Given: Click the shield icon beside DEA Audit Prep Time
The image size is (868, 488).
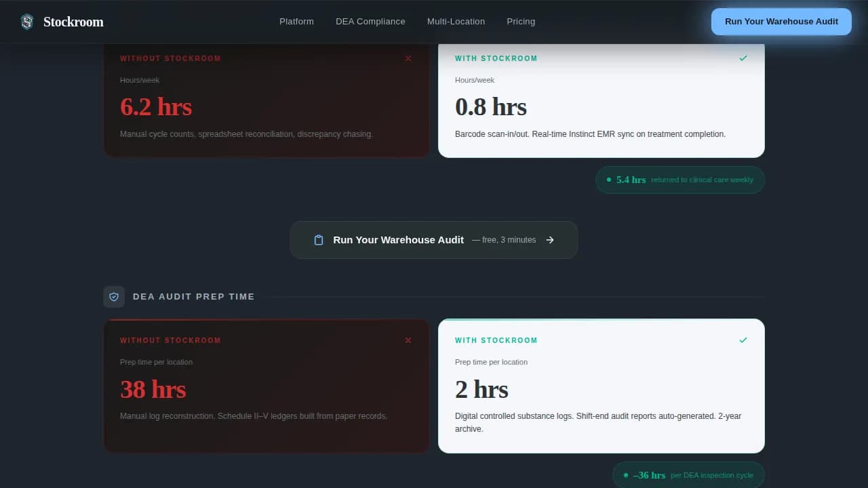Looking at the screenshot, I should tap(114, 297).
